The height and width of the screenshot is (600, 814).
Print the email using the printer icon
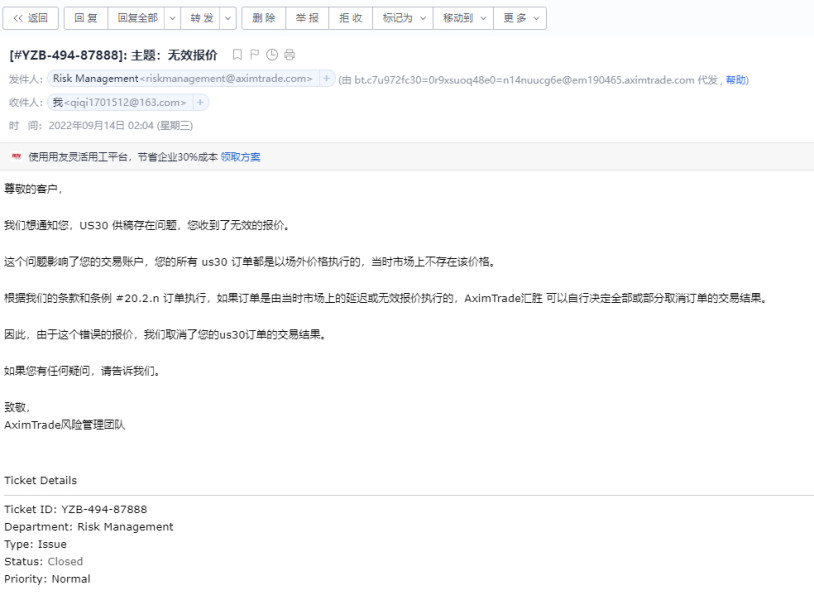[289, 54]
